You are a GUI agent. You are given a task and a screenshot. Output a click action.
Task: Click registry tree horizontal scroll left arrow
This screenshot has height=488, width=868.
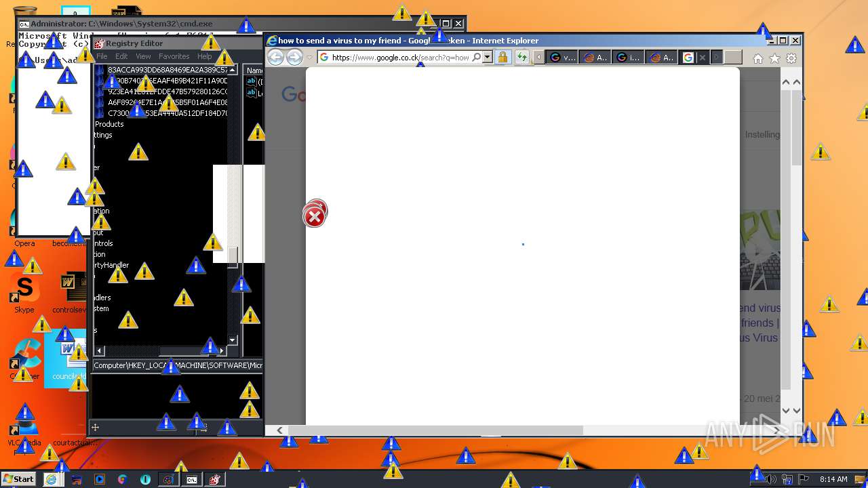100,350
